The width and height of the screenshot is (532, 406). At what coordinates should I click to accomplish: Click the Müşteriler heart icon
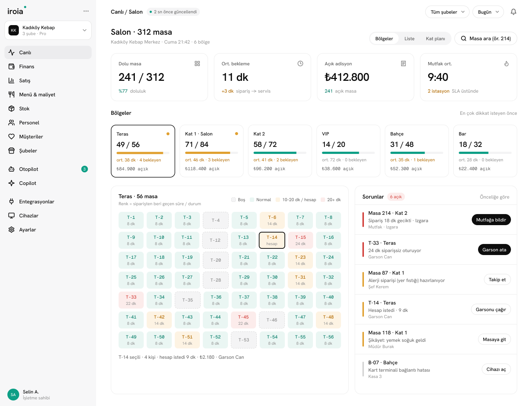[x=11, y=137]
